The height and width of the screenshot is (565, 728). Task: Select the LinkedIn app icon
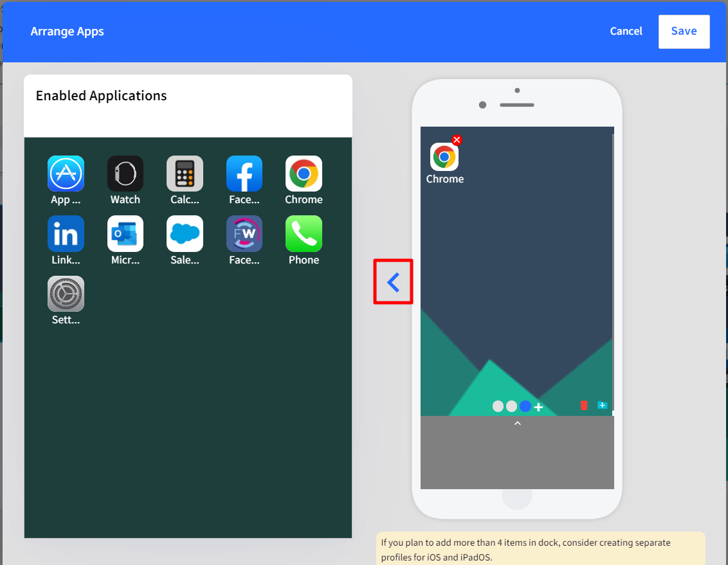[66, 233]
